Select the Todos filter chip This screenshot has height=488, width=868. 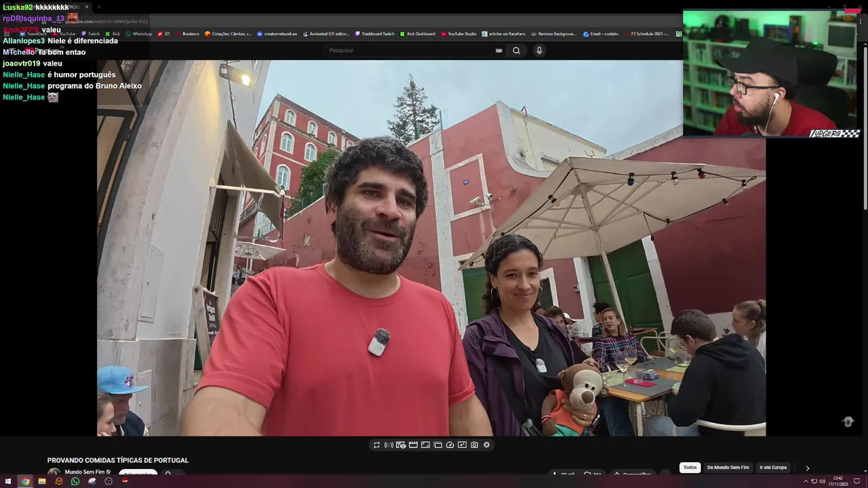[690, 468]
